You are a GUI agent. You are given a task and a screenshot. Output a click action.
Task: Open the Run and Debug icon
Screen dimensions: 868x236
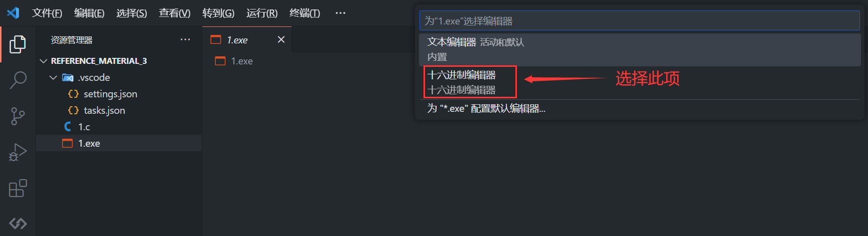click(17, 152)
